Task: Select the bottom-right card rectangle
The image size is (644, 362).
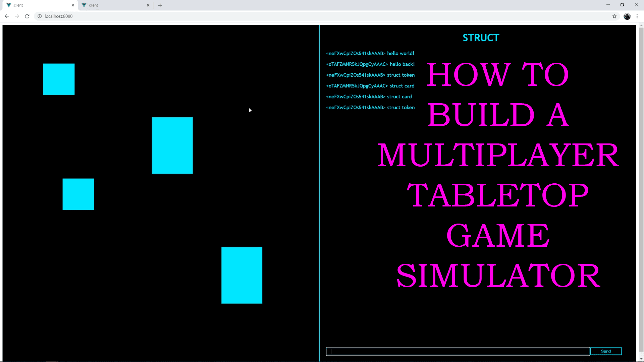Action: click(241, 275)
